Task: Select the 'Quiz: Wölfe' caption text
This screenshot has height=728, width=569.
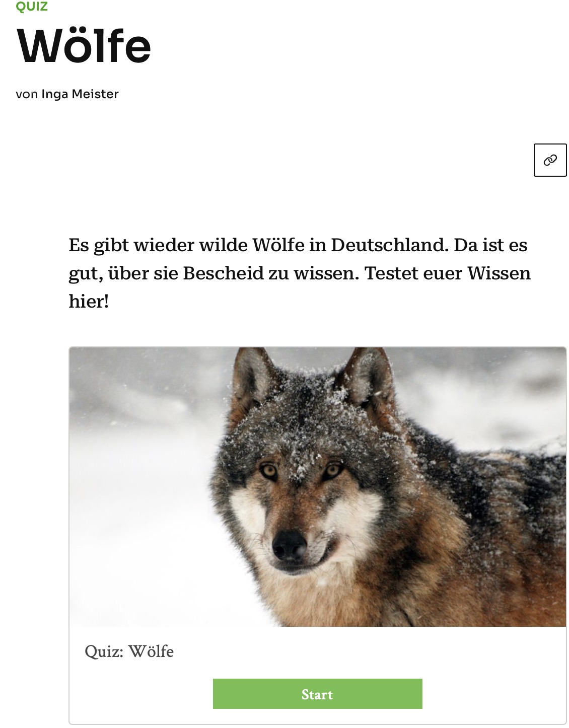Action: (129, 651)
